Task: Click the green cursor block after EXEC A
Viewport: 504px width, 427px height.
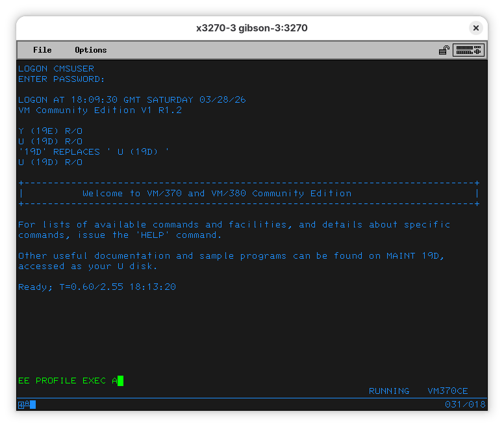Action: [120, 381]
